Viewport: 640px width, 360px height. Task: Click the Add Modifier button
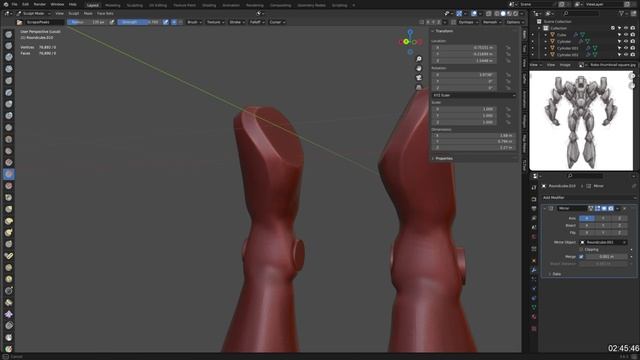click(x=589, y=198)
